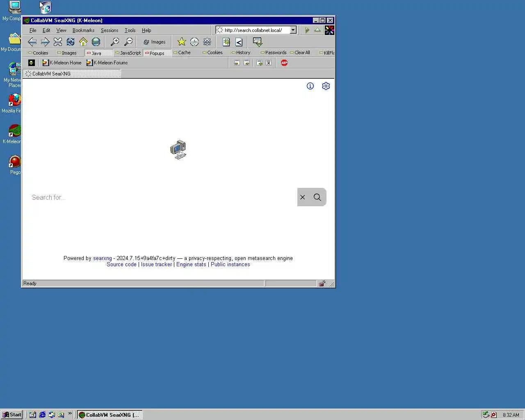Screen dimensions: 525x420
Task: Go back with the left arrow icon
Action: pos(32,42)
